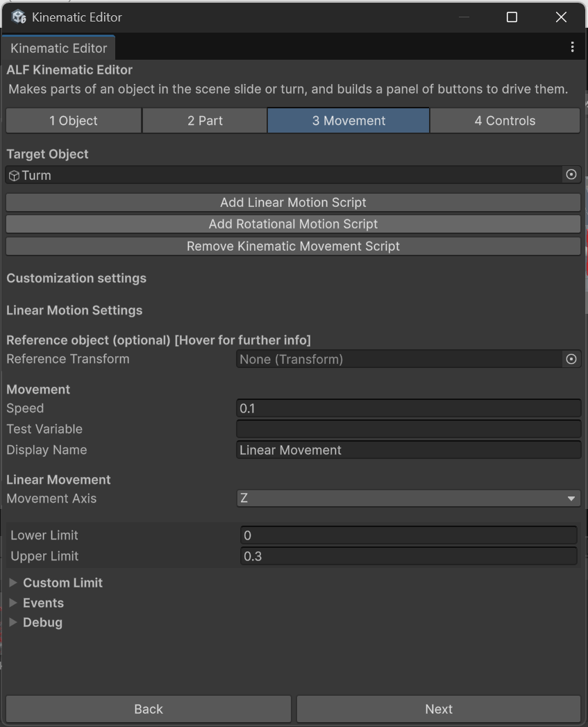Viewport: 588px width, 727px height.
Task: Click the Upper Limit value field
Action: [x=408, y=556]
